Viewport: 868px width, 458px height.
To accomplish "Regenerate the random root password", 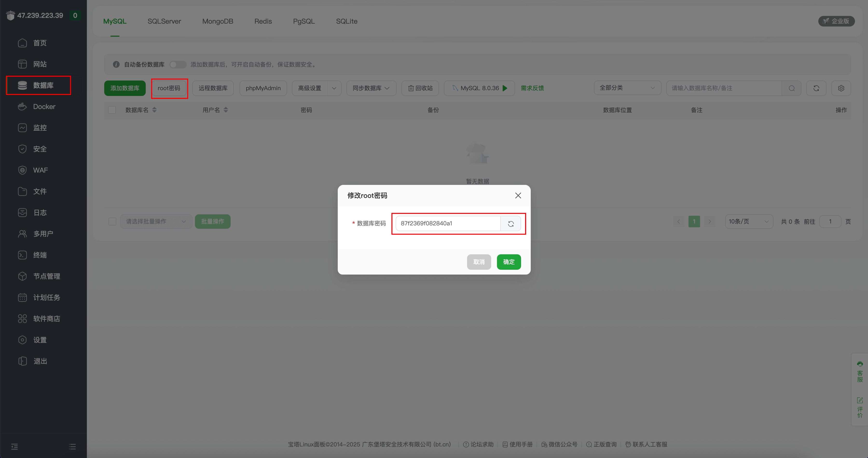I will [x=510, y=224].
